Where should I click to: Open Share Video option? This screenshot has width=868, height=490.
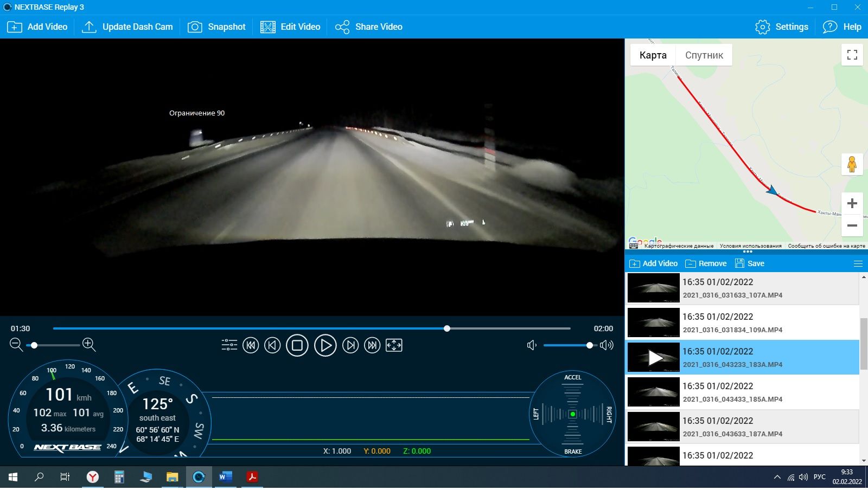[368, 27]
